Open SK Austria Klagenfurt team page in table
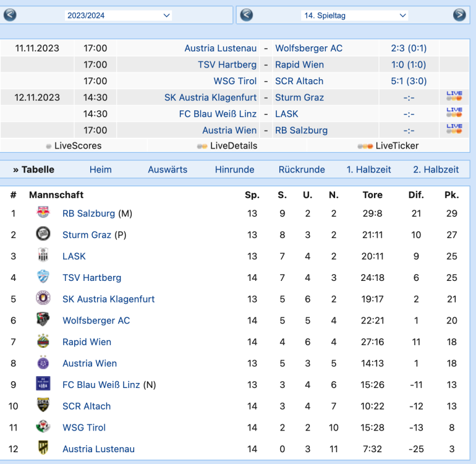Image resolution: width=476 pixels, height=464 pixels. point(108,299)
